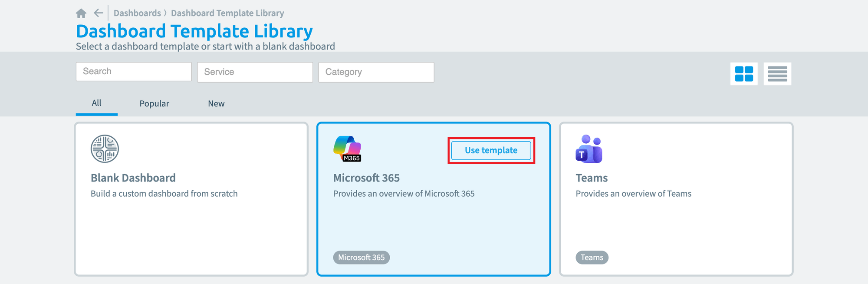Select the All tab
Image resolution: width=868 pixels, height=284 pixels.
[96, 103]
